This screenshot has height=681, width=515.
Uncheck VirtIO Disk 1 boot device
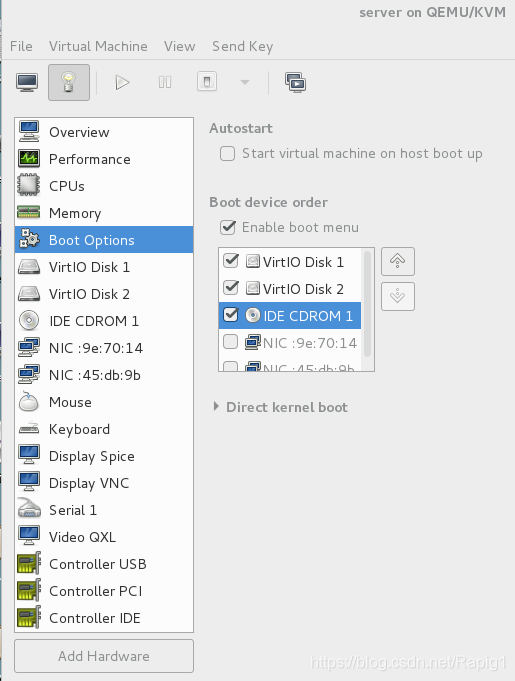coord(231,261)
